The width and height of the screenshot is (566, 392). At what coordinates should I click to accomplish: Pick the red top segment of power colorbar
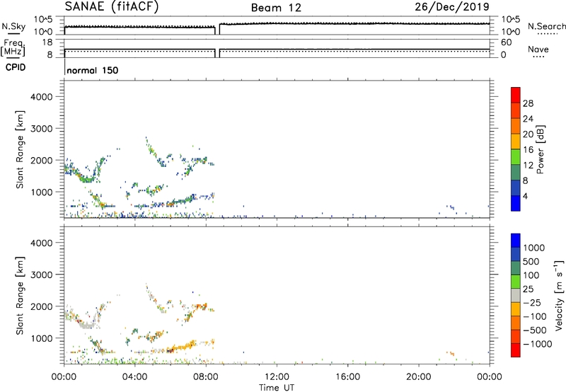pos(516,95)
